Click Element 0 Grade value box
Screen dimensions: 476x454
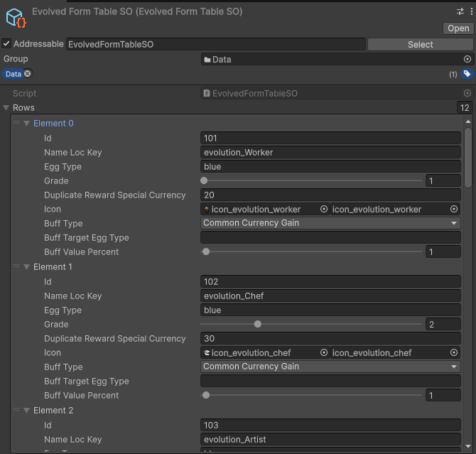(443, 180)
